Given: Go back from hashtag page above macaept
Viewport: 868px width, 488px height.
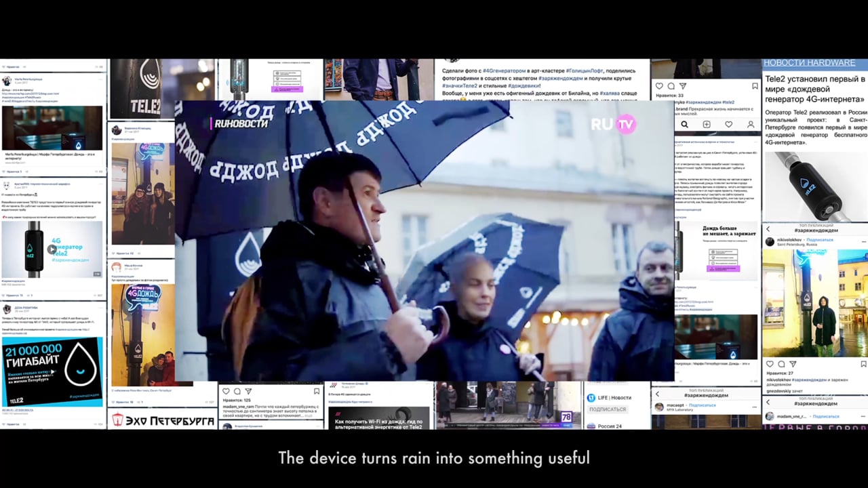Looking at the screenshot, I should tap(656, 393).
